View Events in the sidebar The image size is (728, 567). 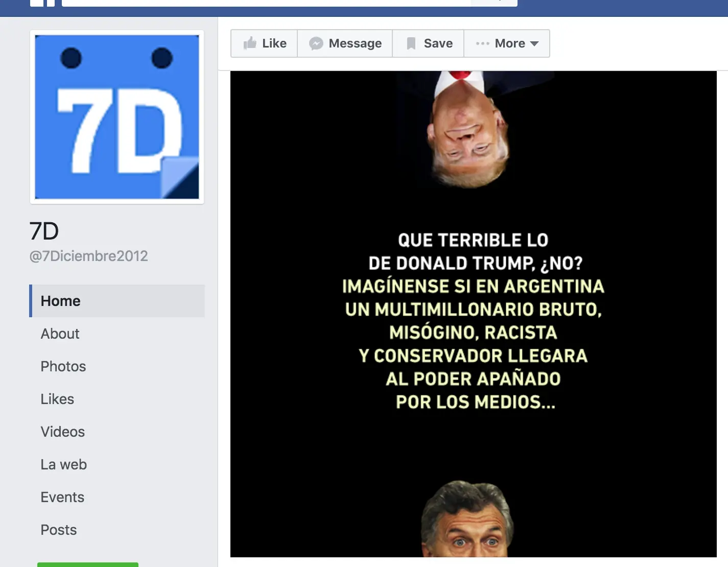point(62,497)
